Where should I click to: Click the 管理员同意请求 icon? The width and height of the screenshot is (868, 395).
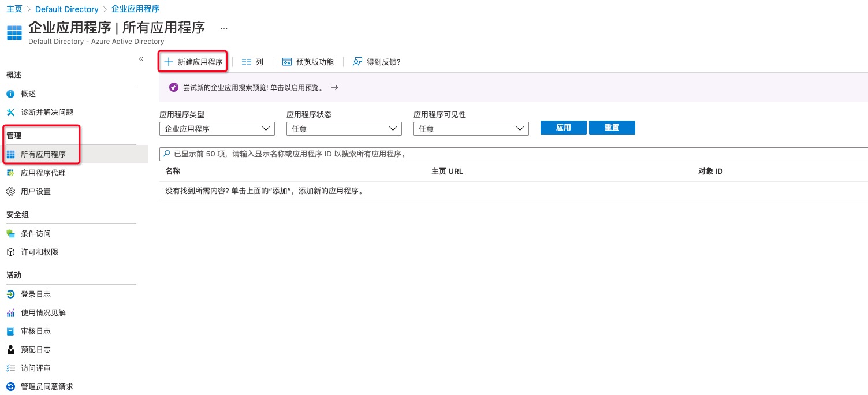pos(10,386)
